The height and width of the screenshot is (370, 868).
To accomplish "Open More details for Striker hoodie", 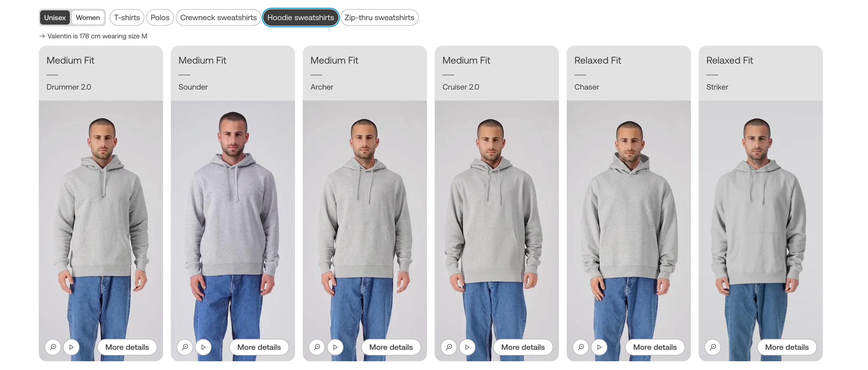I will point(787,347).
